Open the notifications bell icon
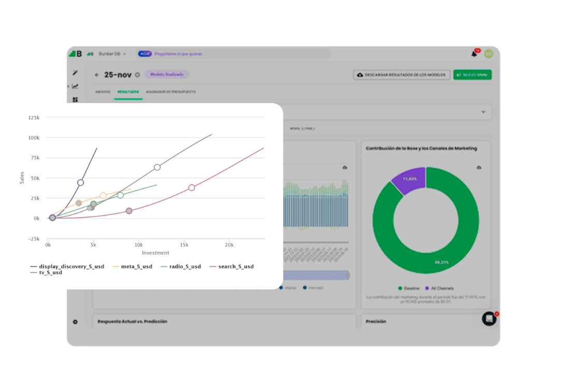 pos(474,54)
